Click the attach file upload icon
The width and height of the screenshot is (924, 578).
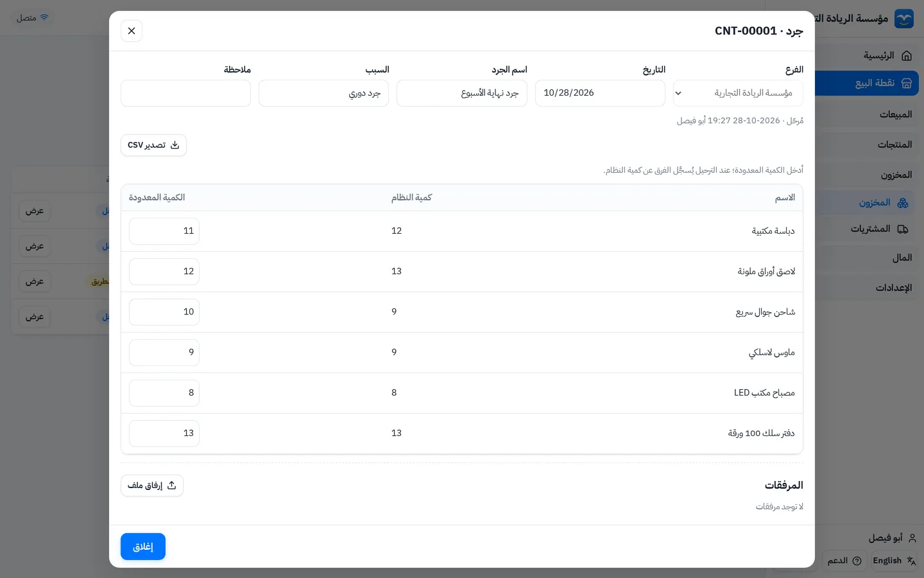(x=171, y=486)
